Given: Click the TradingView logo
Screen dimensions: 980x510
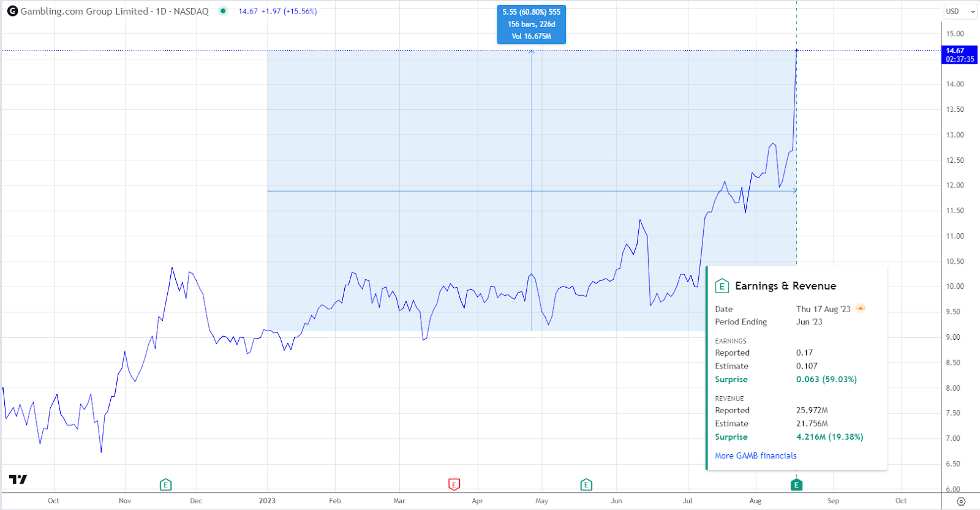Looking at the screenshot, I should click(18, 479).
